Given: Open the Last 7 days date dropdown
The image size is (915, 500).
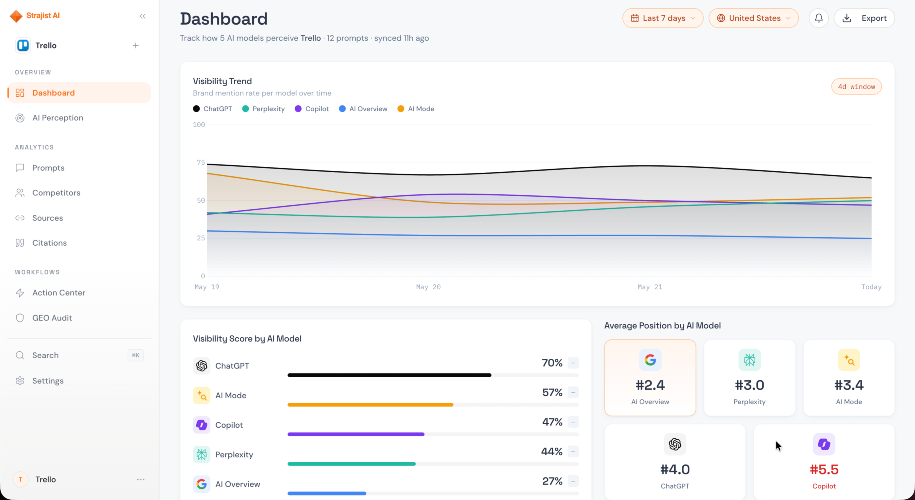Looking at the screenshot, I should pos(663,18).
